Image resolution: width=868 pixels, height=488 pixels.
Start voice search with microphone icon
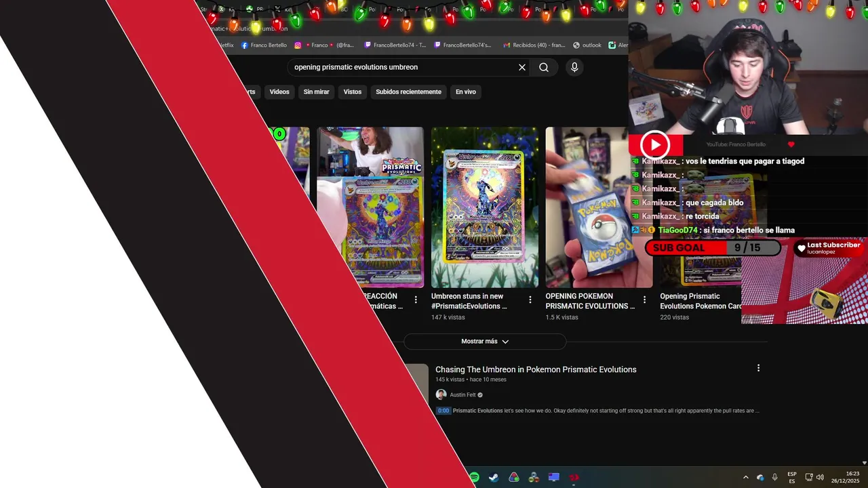click(574, 67)
